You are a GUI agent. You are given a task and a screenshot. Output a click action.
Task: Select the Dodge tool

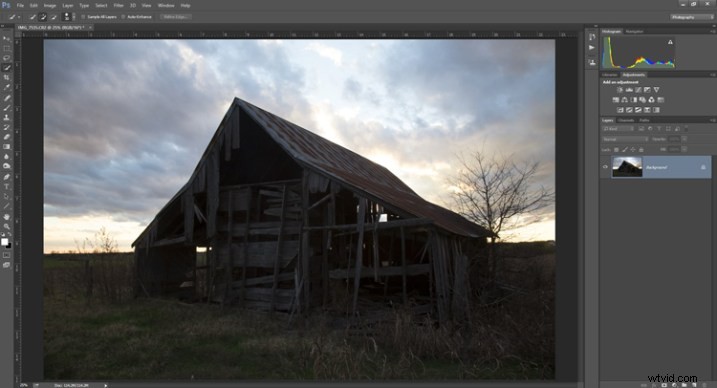[6, 166]
